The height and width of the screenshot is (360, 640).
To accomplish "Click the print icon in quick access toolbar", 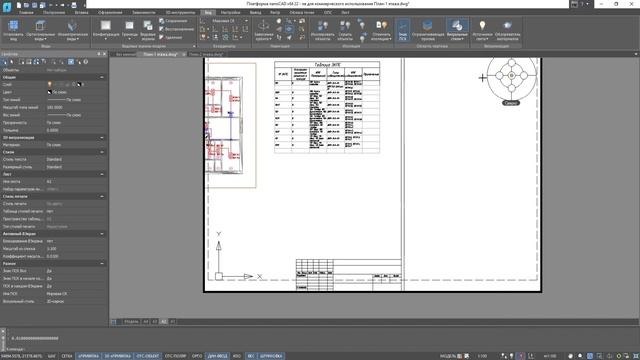I will (74, 5).
